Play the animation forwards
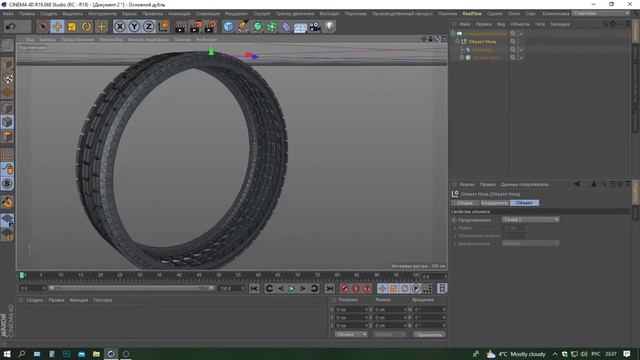640x360 pixels. pos(291,289)
